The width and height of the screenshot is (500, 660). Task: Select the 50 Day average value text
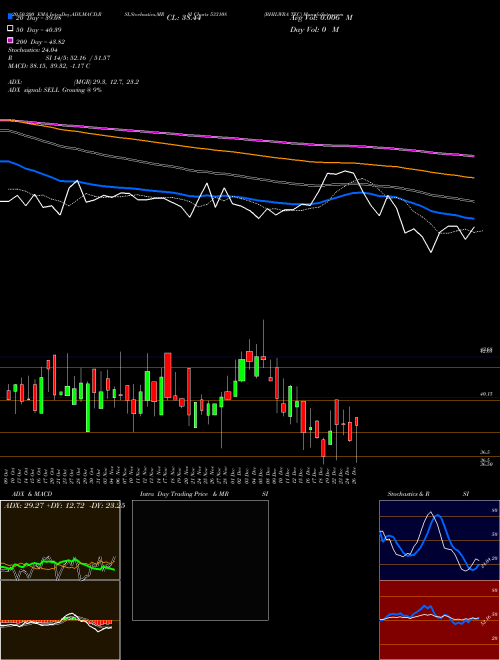[38, 29]
